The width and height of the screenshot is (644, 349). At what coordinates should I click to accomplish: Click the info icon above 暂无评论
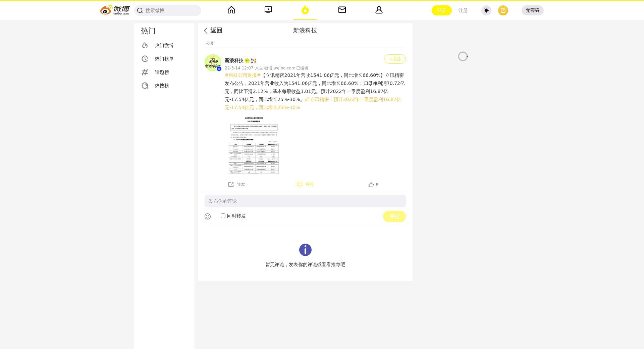(x=305, y=250)
